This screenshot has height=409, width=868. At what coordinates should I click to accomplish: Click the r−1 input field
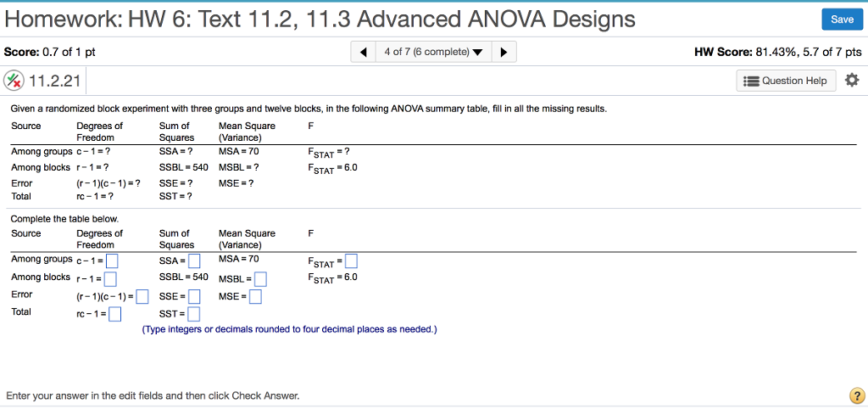point(110,278)
